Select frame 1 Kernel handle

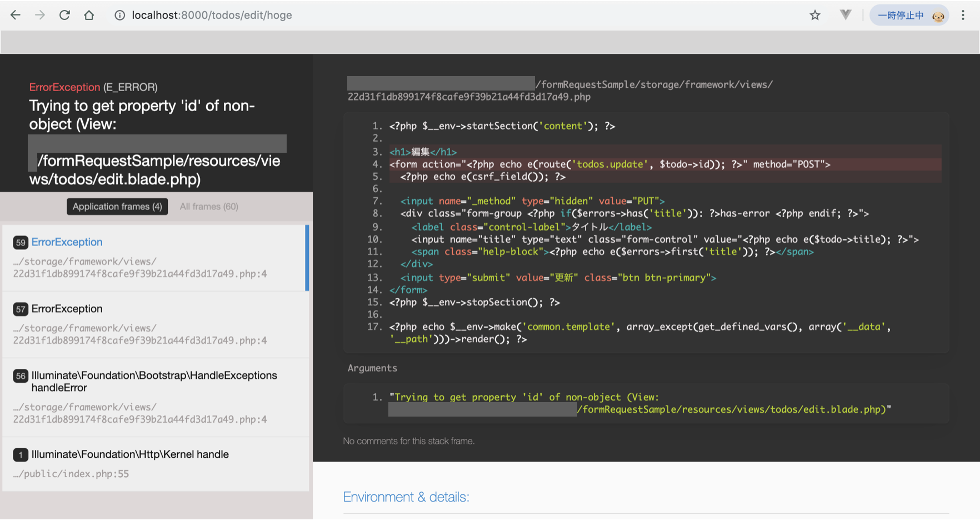coord(154,464)
